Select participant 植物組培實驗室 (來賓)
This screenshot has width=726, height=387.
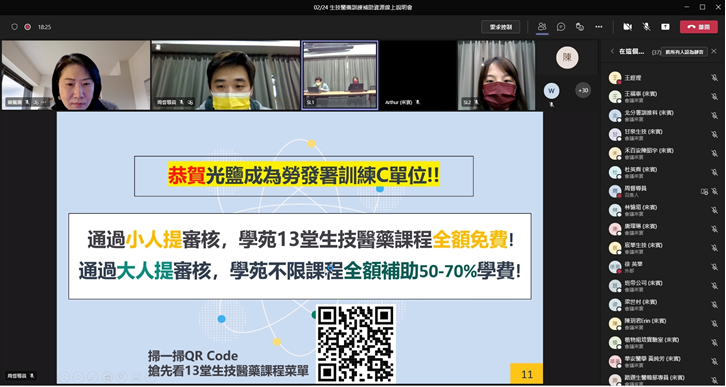663,342
